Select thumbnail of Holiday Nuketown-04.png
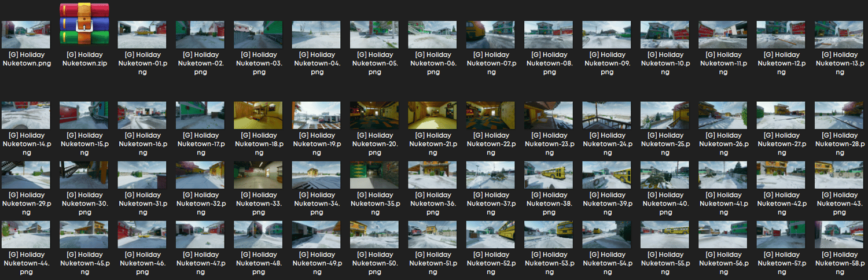Image resolution: width=868 pixels, height=280 pixels. pos(316,35)
